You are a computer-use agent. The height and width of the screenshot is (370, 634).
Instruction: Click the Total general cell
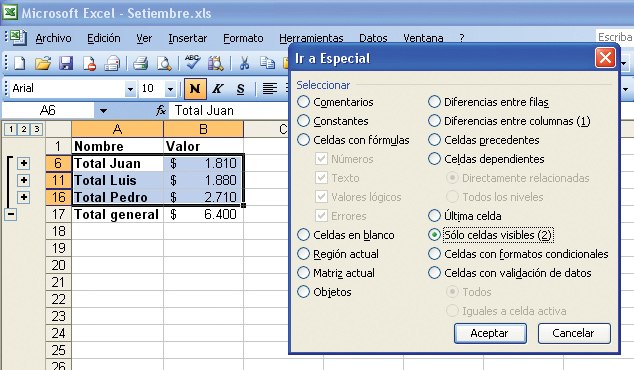[117, 214]
